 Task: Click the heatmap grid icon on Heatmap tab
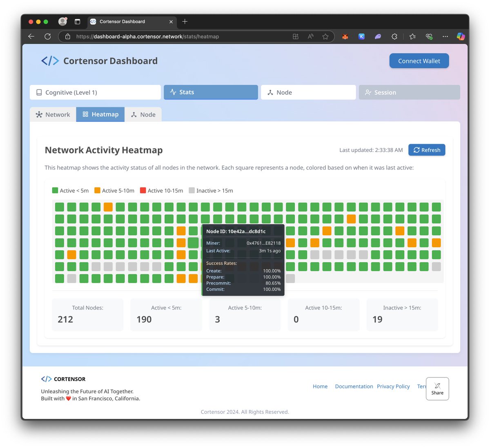click(x=86, y=114)
